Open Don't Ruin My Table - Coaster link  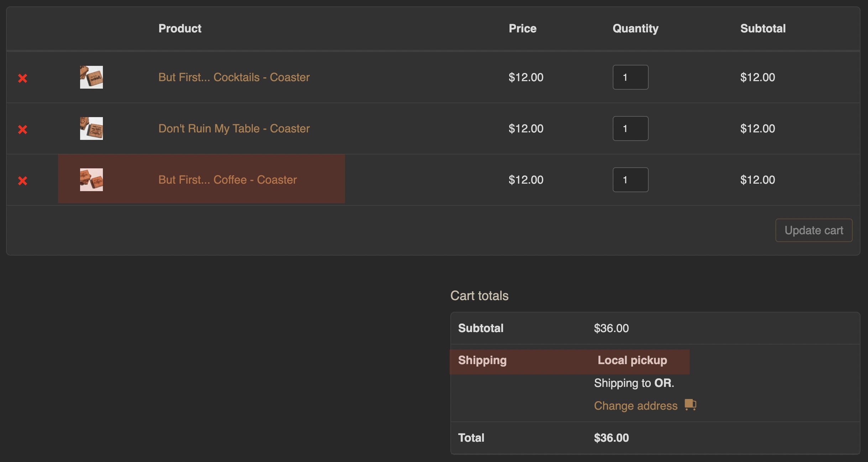(234, 128)
